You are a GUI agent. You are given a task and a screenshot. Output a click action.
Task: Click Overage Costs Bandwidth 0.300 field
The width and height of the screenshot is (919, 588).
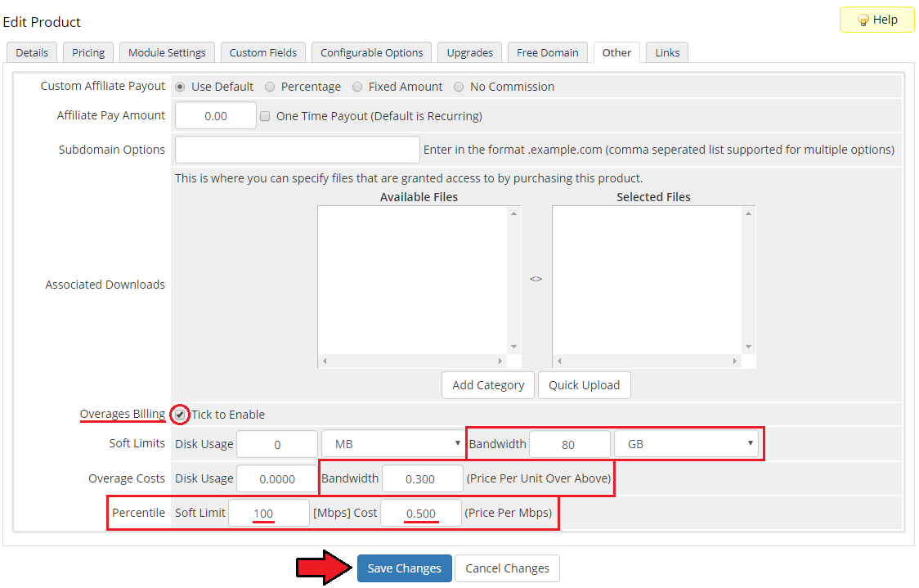click(423, 479)
